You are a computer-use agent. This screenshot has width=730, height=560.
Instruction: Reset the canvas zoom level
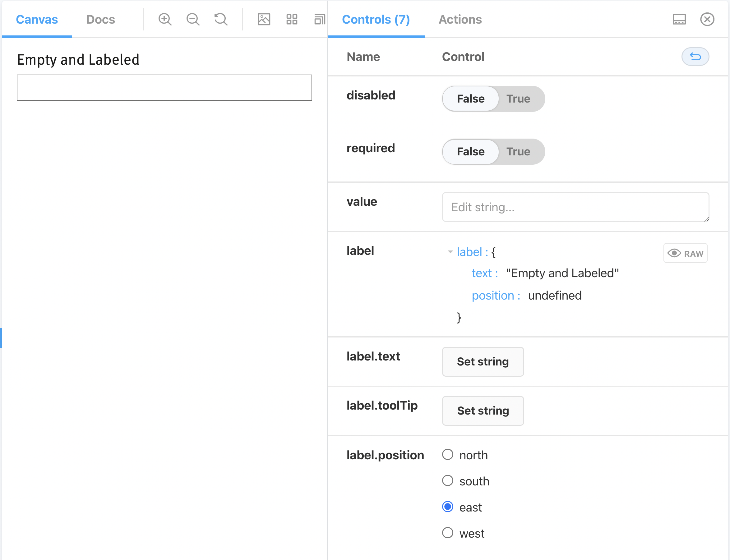coord(220,19)
